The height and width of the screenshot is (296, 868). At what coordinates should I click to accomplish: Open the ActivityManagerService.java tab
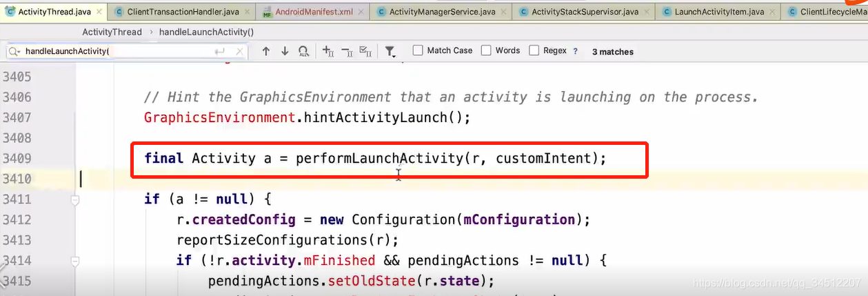pyautogui.click(x=442, y=12)
